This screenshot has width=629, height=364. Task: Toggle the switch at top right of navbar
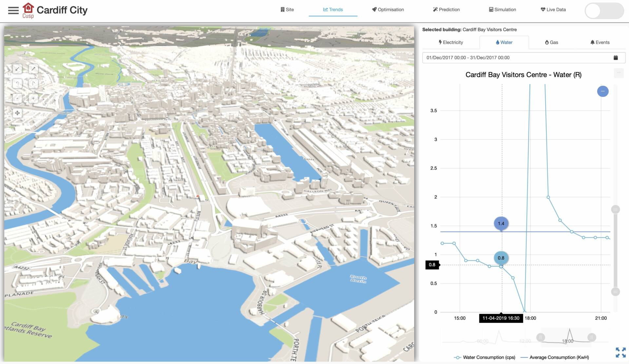coord(604,11)
